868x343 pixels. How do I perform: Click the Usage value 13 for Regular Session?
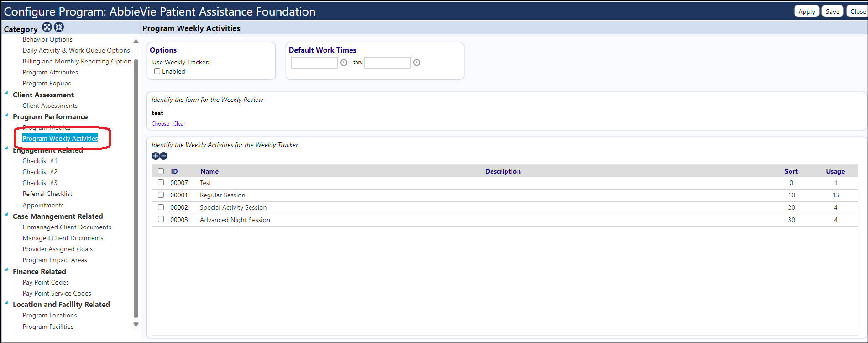[x=836, y=195]
